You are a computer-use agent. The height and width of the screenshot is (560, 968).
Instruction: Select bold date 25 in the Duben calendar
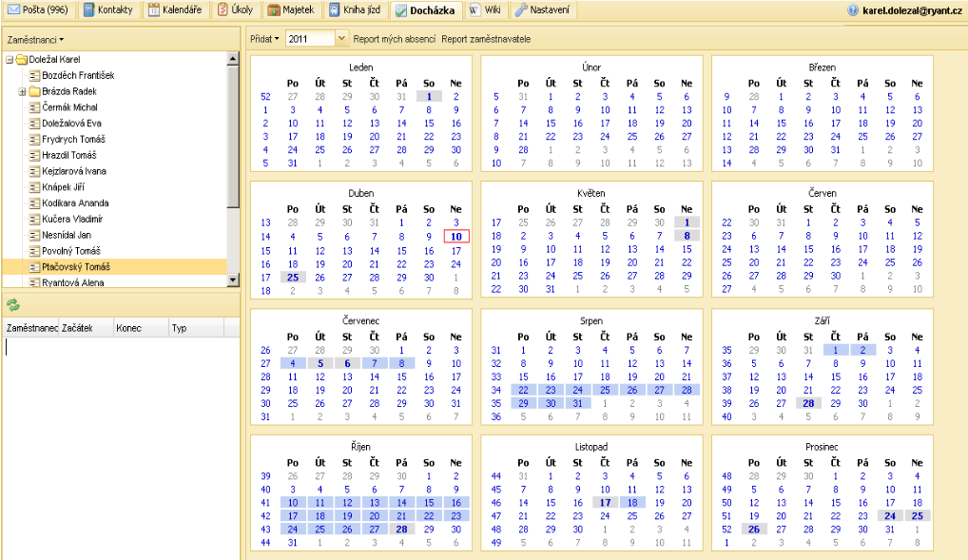[293, 278]
